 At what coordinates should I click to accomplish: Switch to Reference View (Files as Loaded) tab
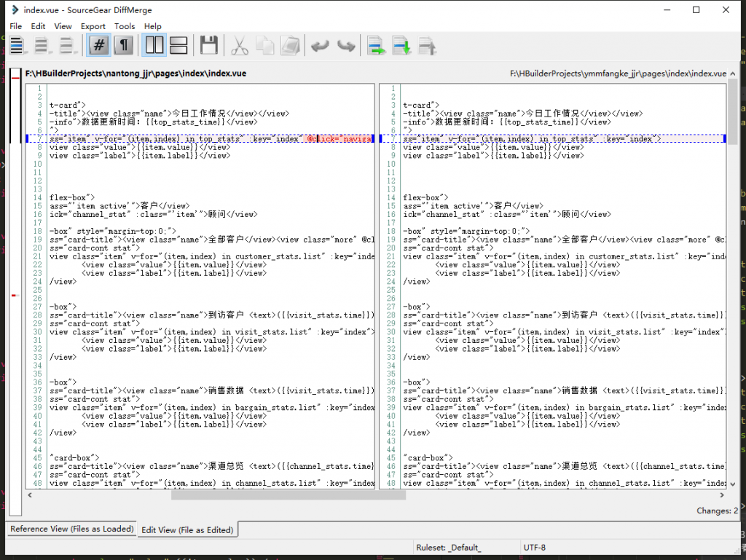pyautogui.click(x=72, y=529)
